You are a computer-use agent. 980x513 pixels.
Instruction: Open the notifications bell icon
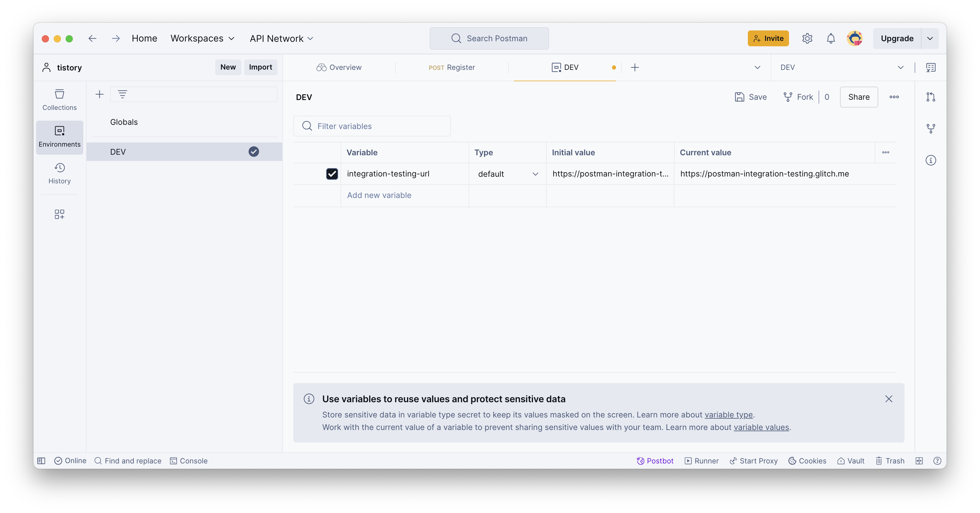pos(830,39)
